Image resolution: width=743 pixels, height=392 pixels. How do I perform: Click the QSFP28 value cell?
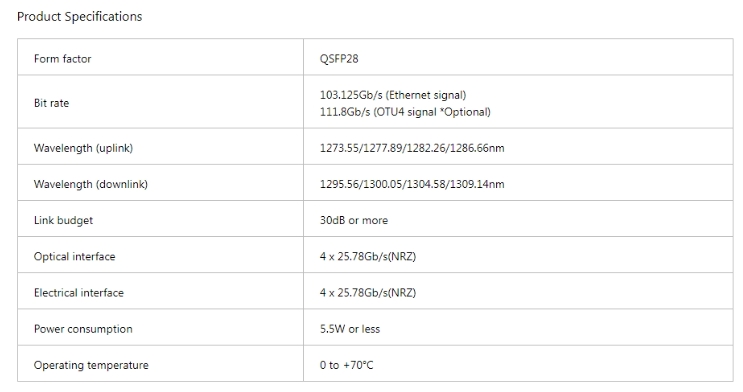518,57
